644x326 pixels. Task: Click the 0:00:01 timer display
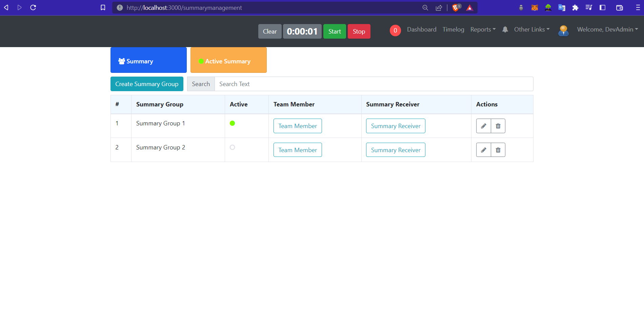click(x=302, y=32)
